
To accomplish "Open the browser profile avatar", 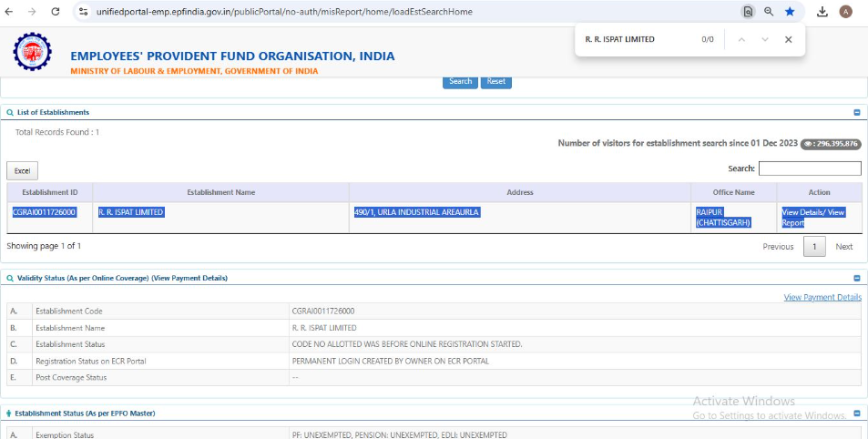I will click(x=845, y=11).
